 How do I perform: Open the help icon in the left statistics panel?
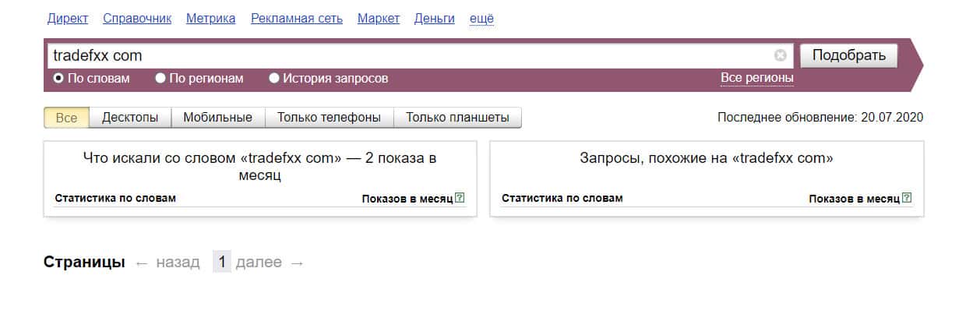(x=460, y=198)
